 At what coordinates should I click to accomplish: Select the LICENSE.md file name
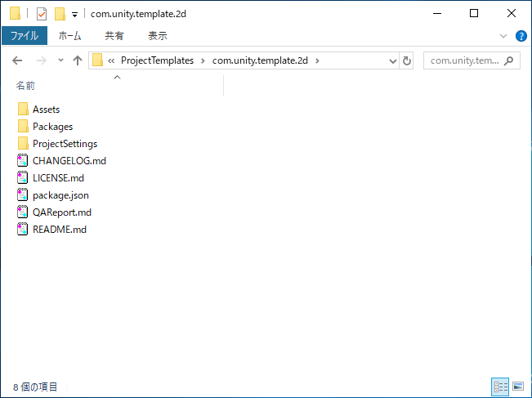pyautogui.click(x=58, y=178)
